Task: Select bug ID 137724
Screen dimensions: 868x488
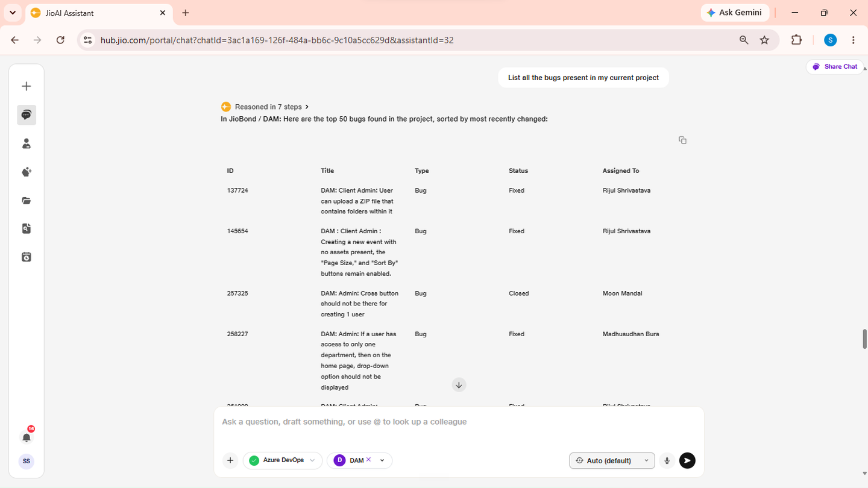Action: pos(237,190)
